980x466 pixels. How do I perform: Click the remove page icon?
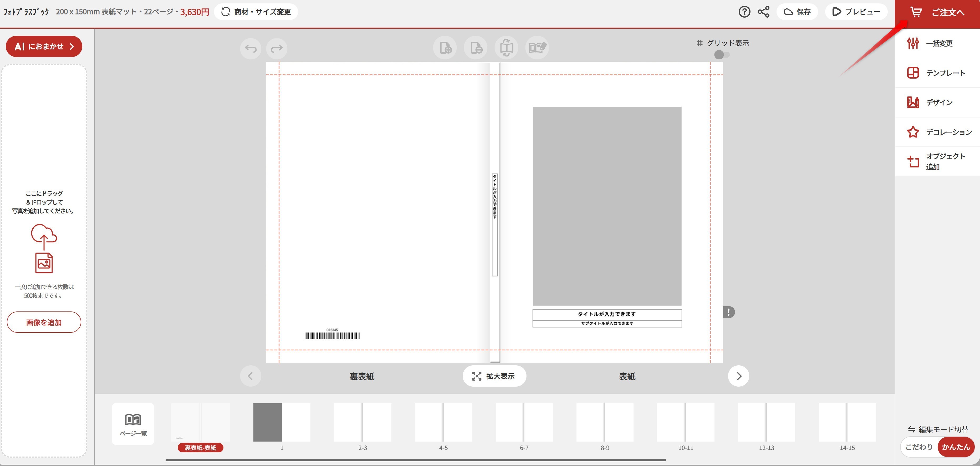tap(476, 48)
